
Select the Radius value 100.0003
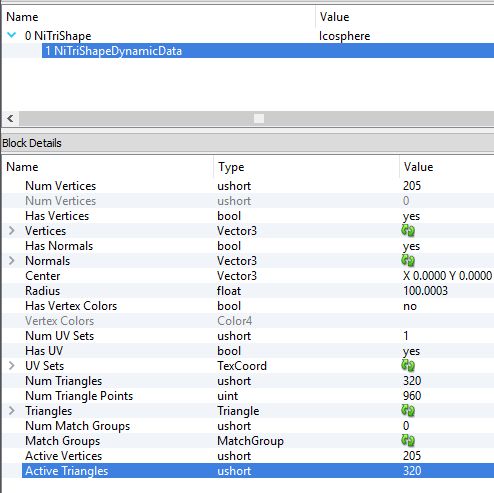[425, 291]
